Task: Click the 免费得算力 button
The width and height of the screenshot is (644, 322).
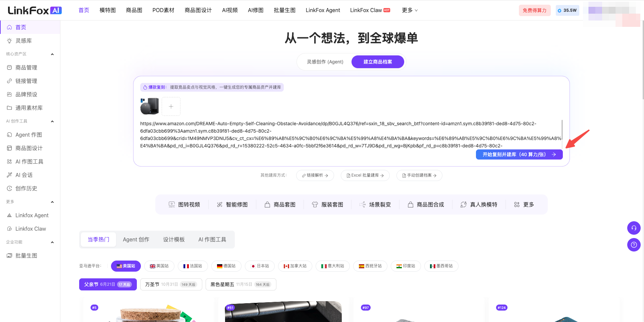Action: tap(535, 10)
